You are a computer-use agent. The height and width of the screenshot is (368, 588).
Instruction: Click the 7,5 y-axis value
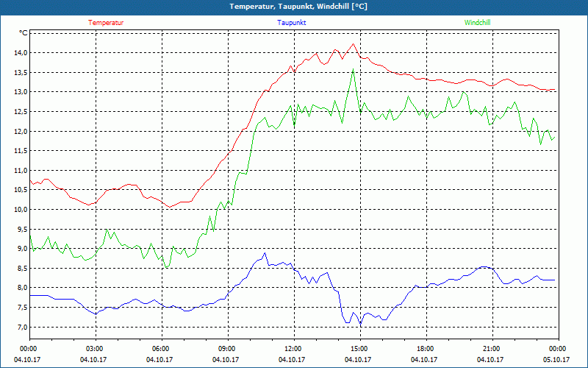point(23,308)
